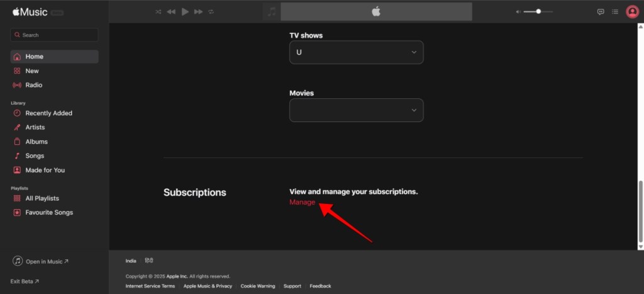
Task: Open the Radio section
Action: [34, 85]
